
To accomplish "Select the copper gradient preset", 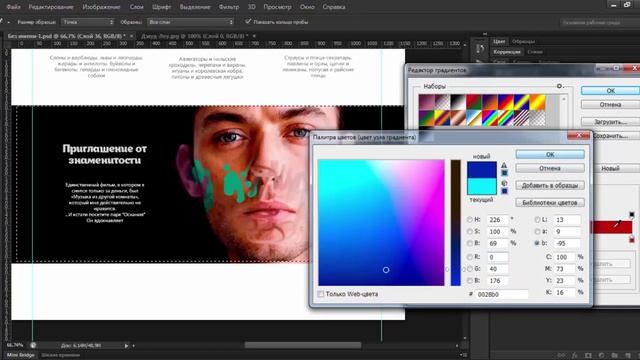I will click(458, 118).
